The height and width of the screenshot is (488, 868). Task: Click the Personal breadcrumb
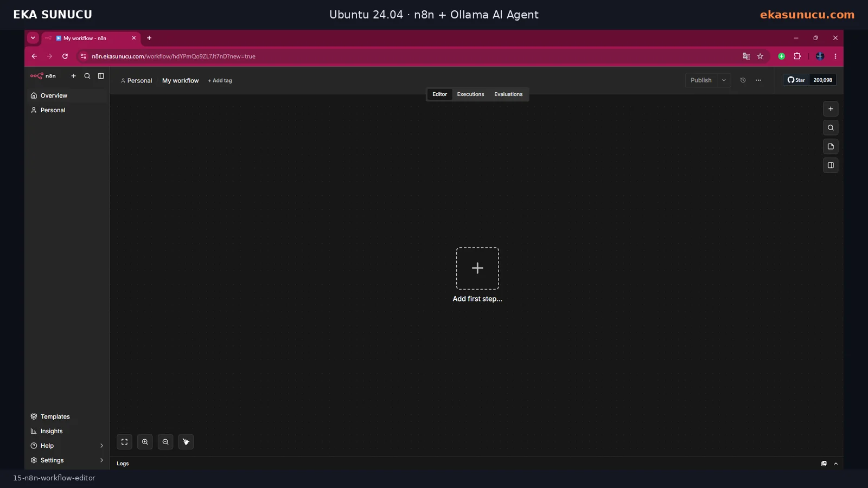tap(136, 81)
